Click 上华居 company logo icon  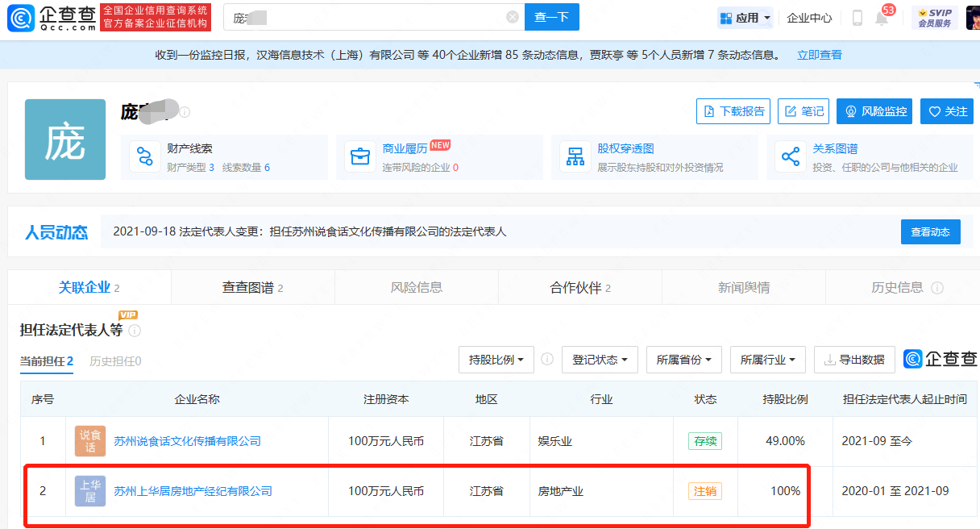90,491
